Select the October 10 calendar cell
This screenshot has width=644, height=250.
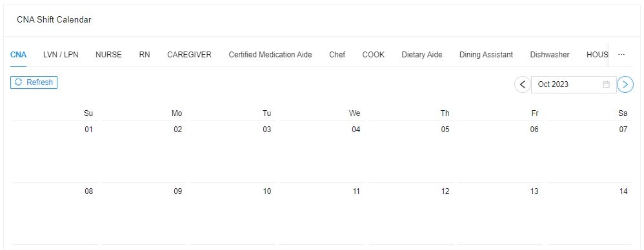(x=233, y=213)
